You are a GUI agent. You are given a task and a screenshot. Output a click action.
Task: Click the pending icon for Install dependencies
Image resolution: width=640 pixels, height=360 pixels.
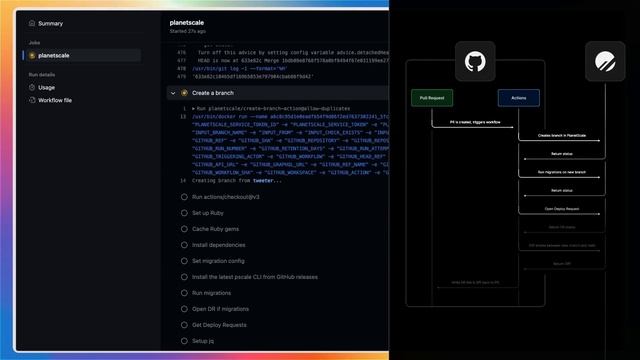(x=184, y=245)
